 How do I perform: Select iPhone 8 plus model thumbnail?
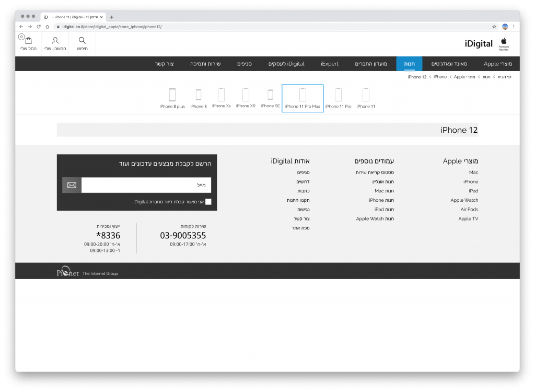point(172,98)
